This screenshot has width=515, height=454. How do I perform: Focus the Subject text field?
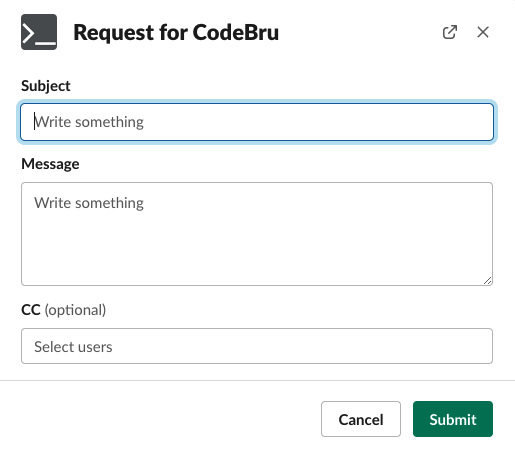[x=257, y=122]
